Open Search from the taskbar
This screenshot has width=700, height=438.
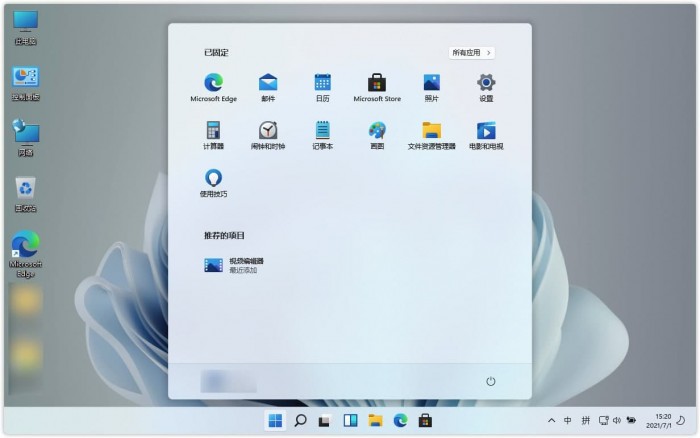tap(300, 421)
